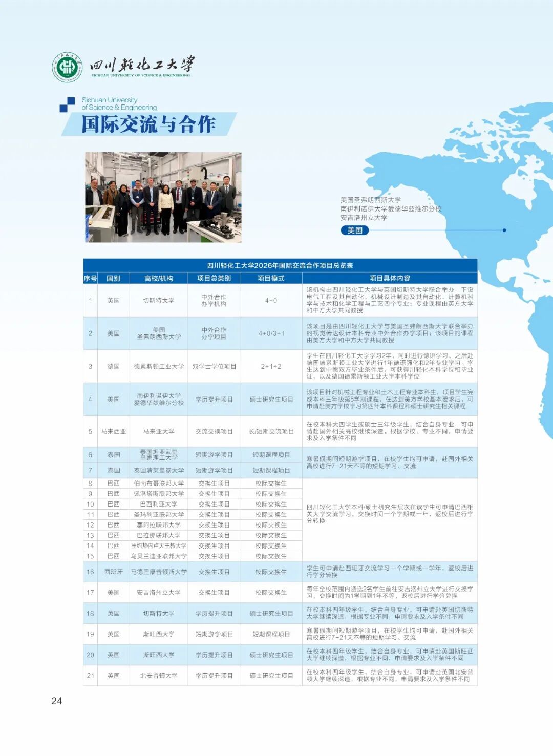The height and width of the screenshot is (756, 553).
Task: Click the blue '美国' pill label on the map
Action: (354, 230)
